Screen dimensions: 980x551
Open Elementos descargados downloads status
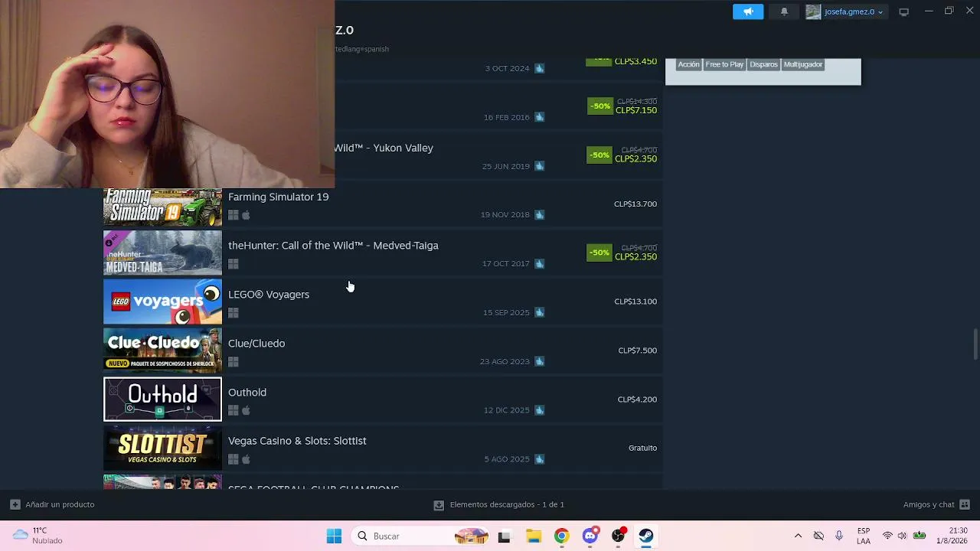(499, 505)
